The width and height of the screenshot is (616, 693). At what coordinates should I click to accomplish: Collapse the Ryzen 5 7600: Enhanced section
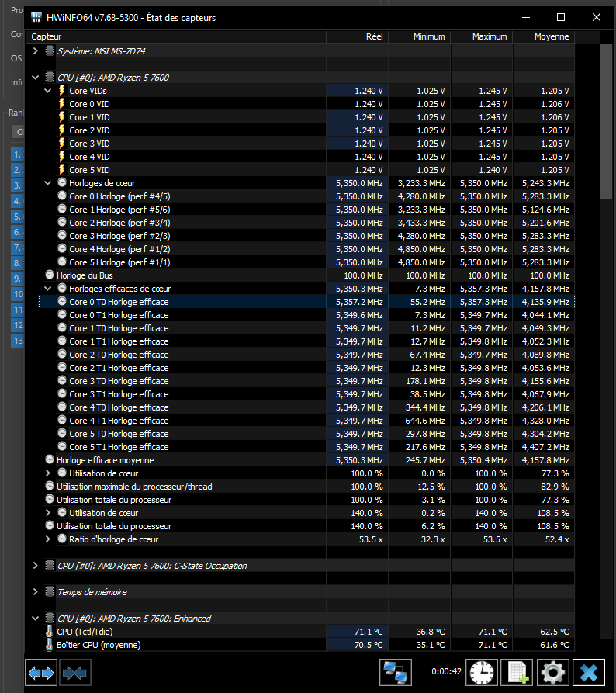click(36, 619)
